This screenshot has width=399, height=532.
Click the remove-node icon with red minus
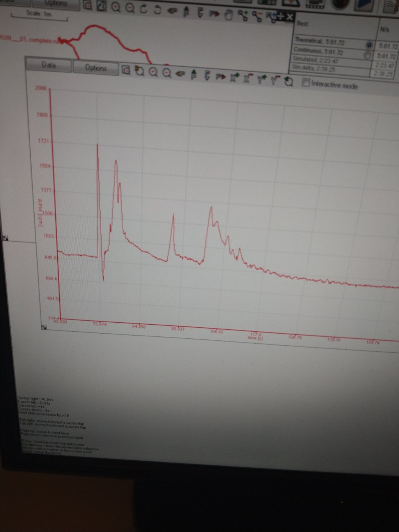coord(257,16)
